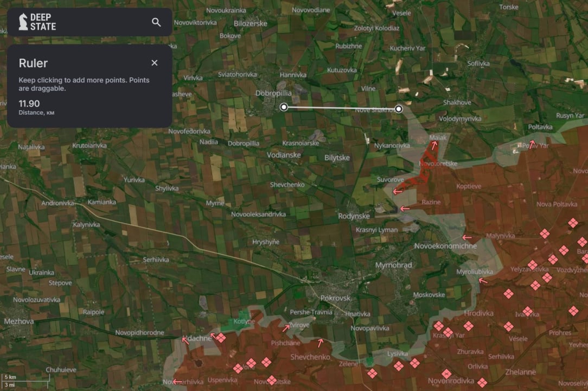Screen dimensions: 588x391
Task: Click the attack arrow left of Udachne
Action: (186, 340)
